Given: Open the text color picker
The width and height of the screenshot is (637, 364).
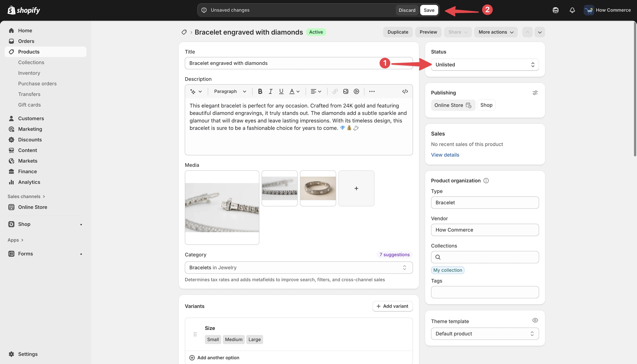Looking at the screenshot, I should click(294, 91).
